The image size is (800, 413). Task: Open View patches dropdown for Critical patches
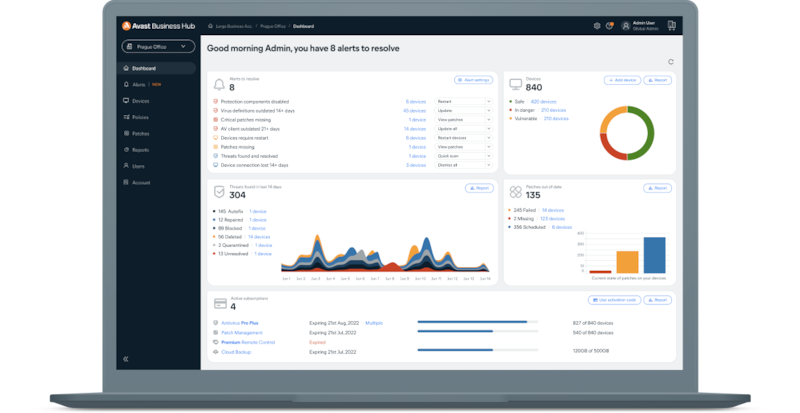pos(463,119)
